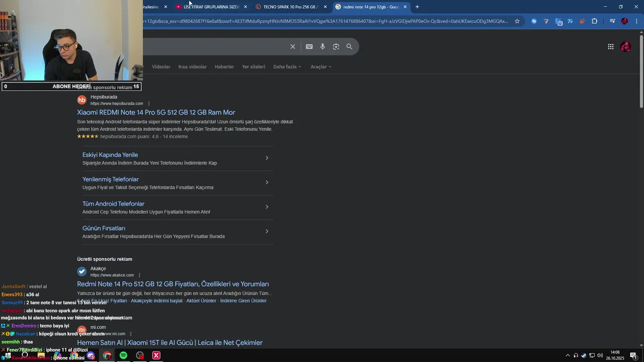Open the Chrome three-dot menu
This screenshot has width=644, height=362.
point(636,21)
